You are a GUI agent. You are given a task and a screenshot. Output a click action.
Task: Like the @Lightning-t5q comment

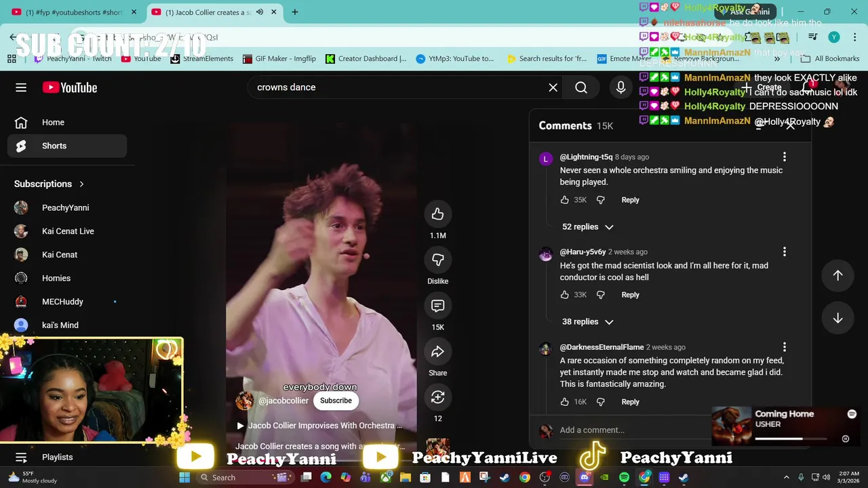click(x=564, y=200)
